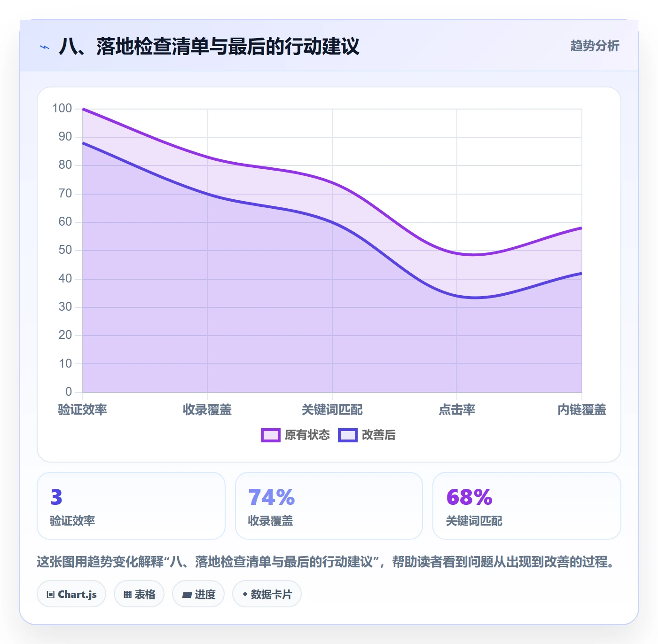
Task: Click the 趋势分析 label in header
Action: (595, 46)
